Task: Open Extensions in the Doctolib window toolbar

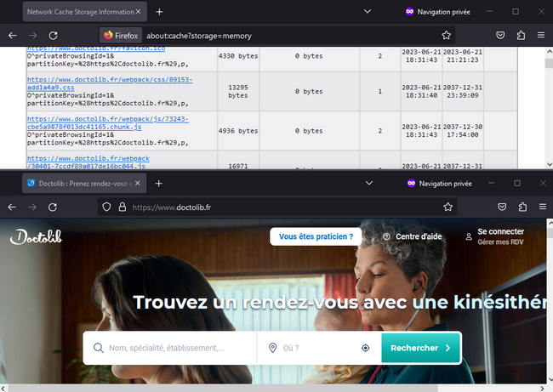Action: click(522, 207)
